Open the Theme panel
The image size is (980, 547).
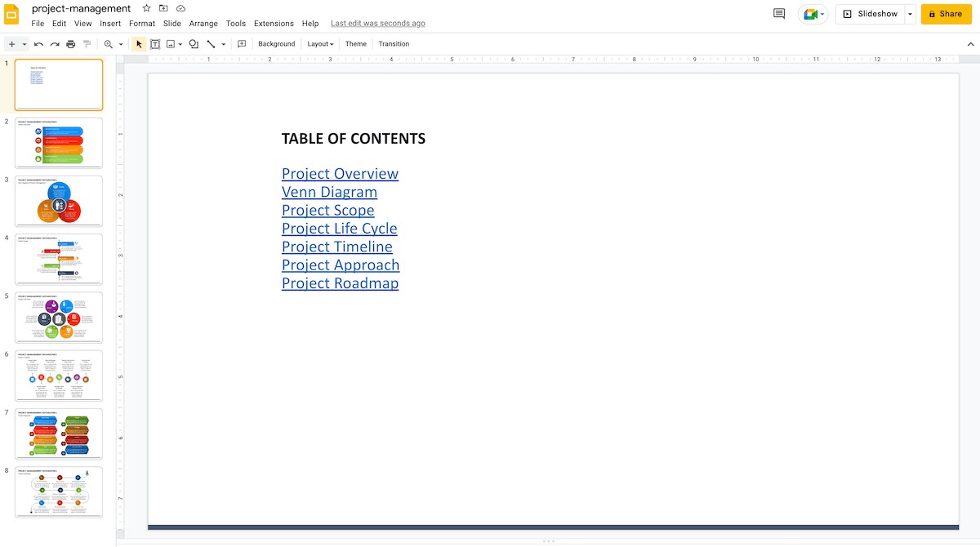click(356, 44)
